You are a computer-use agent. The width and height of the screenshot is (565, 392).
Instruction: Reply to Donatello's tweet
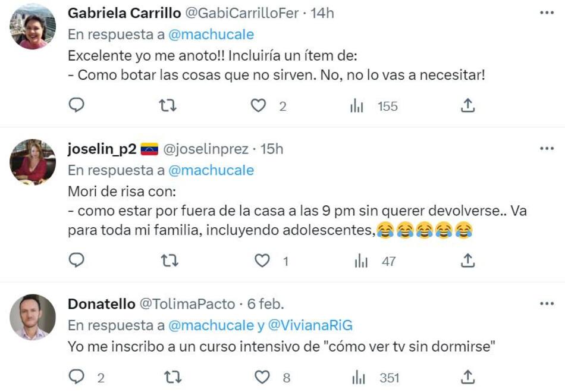(77, 377)
